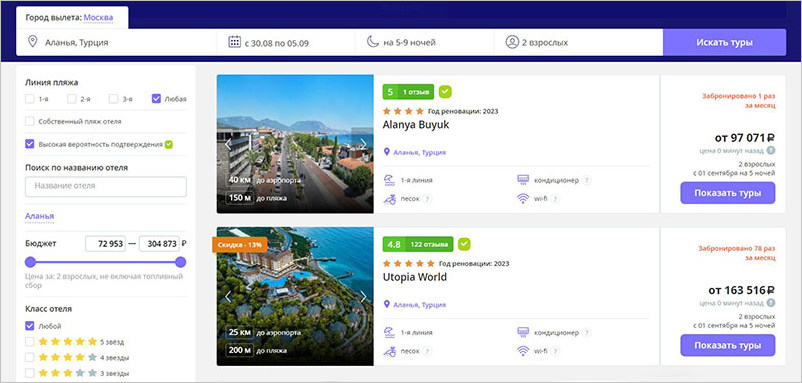Check the 1-я beach line checkbox
Viewport: 802px width, 383px height.
(30, 99)
